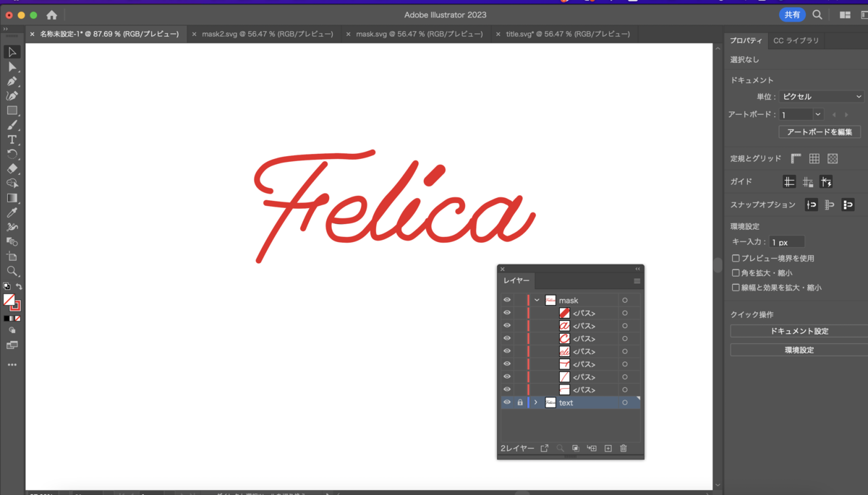Select the Width/Warp tool
This screenshot has height=495, width=868.
(x=12, y=227)
